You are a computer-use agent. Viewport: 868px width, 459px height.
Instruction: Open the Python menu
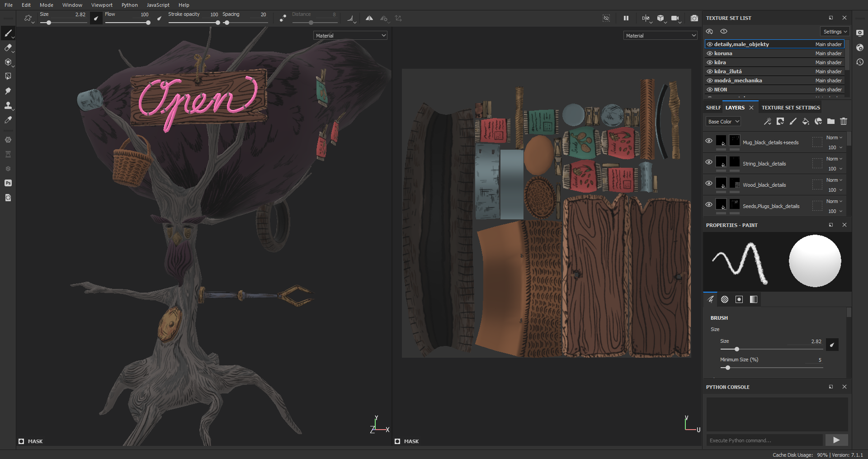pos(129,5)
